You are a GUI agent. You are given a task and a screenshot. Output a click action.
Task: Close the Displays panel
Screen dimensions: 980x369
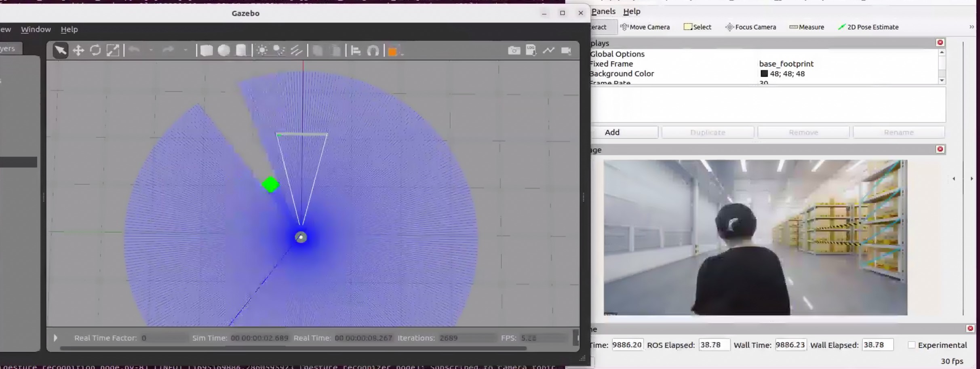pyautogui.click(x=940, y=42)
